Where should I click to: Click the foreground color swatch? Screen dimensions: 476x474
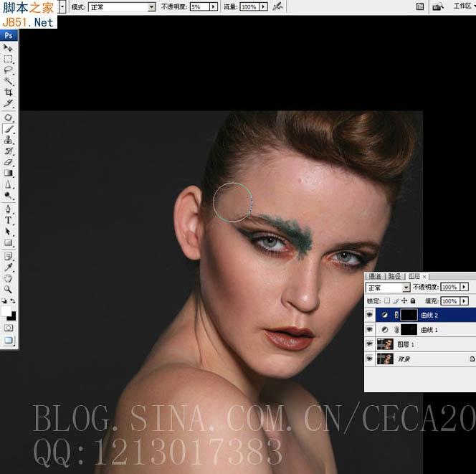[6, 311]
